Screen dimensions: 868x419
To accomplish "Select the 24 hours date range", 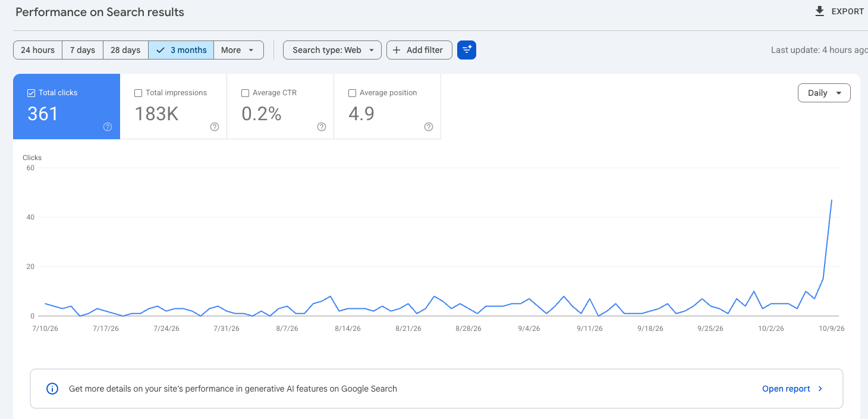I will point(37,50).
